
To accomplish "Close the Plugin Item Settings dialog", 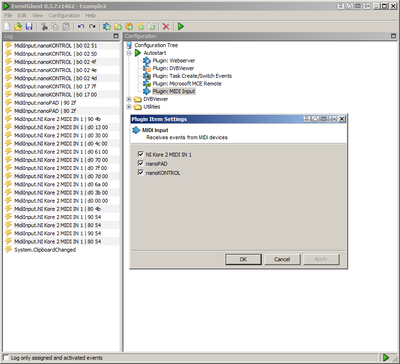I will [342, 119].
